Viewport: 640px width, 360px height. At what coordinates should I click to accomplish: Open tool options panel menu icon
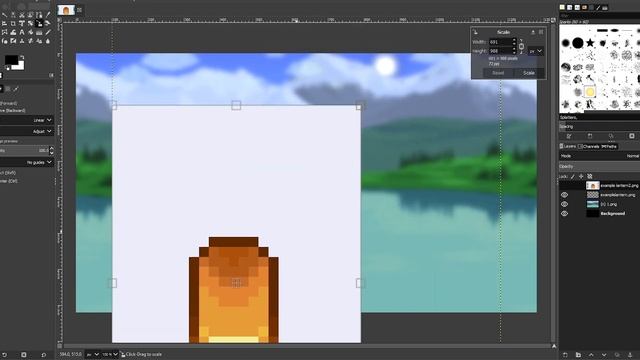[51, 75]
